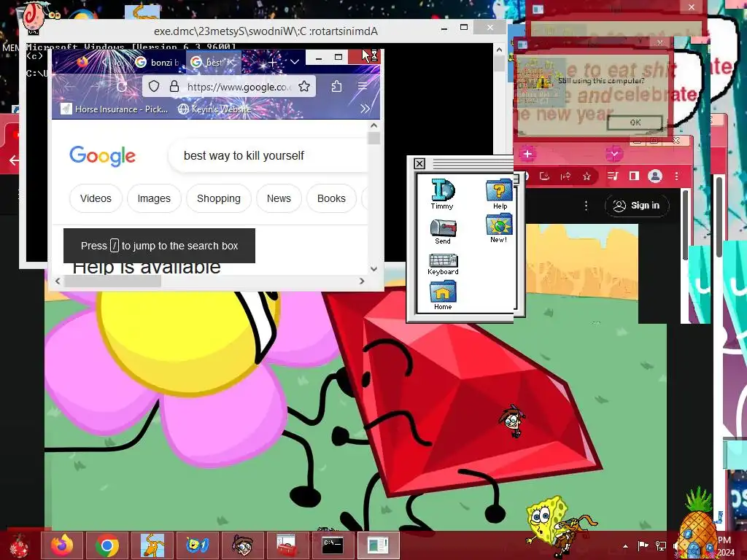Click the YouTube Sign in button
This screenshot has height=560, width=747.
637,205
